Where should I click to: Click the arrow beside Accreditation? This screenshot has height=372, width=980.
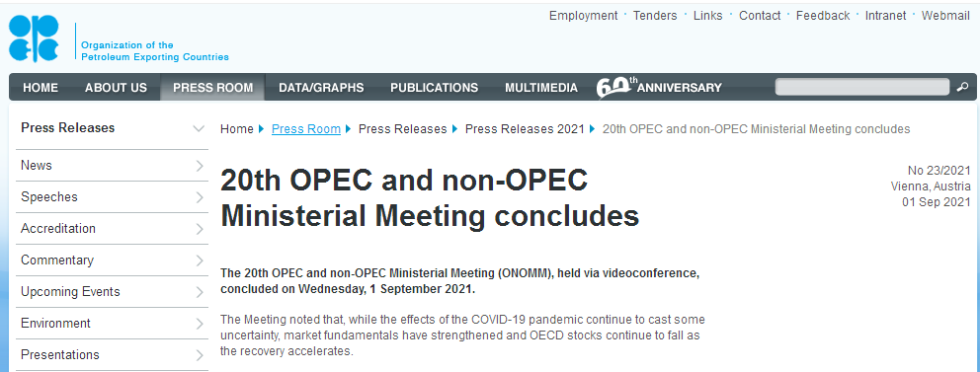(x=200, y=229)
